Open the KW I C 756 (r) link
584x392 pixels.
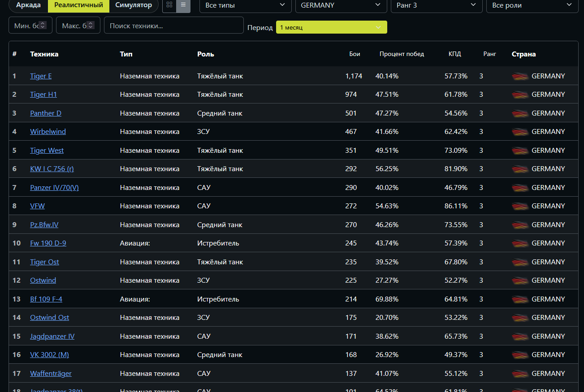[52, 169]
